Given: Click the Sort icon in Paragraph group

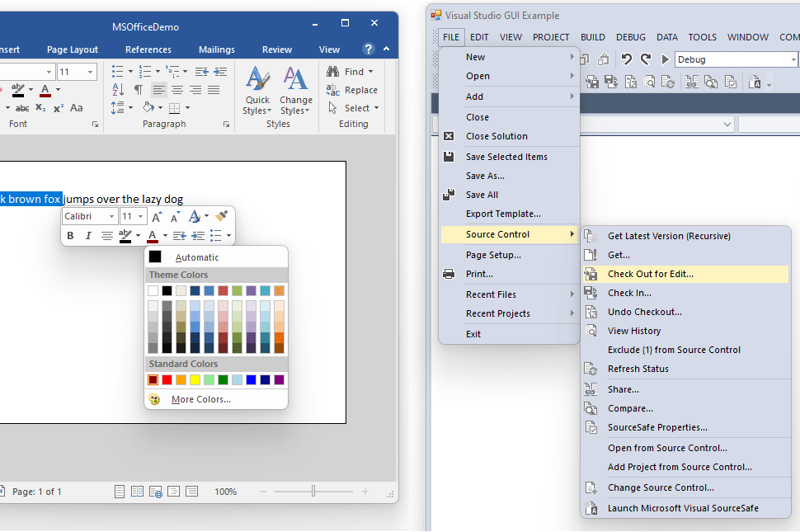Looking at the screenshot, I should pos(119,90).
